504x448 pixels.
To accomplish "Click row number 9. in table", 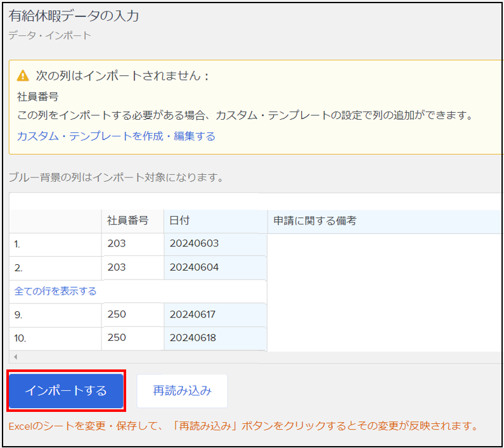I will 55,315.
